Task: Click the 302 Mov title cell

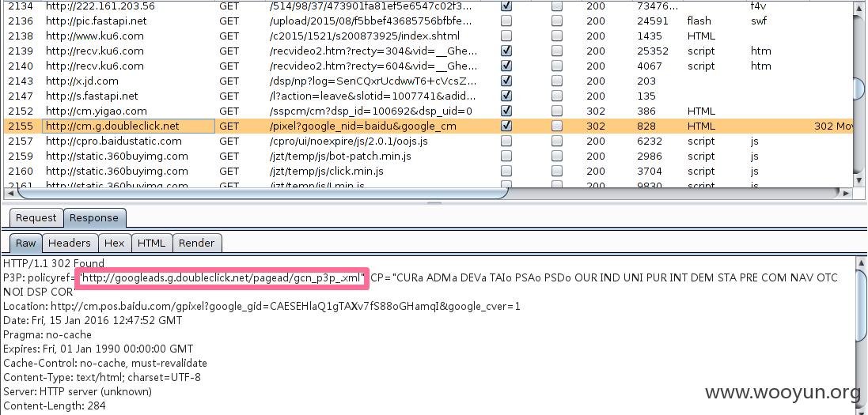Action: coord(832,126)
